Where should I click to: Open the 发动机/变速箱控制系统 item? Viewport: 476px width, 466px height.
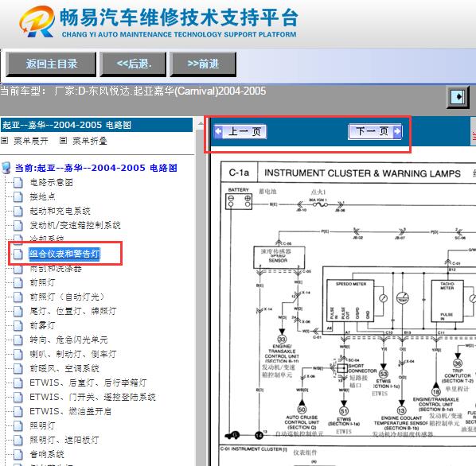point(75,225)
